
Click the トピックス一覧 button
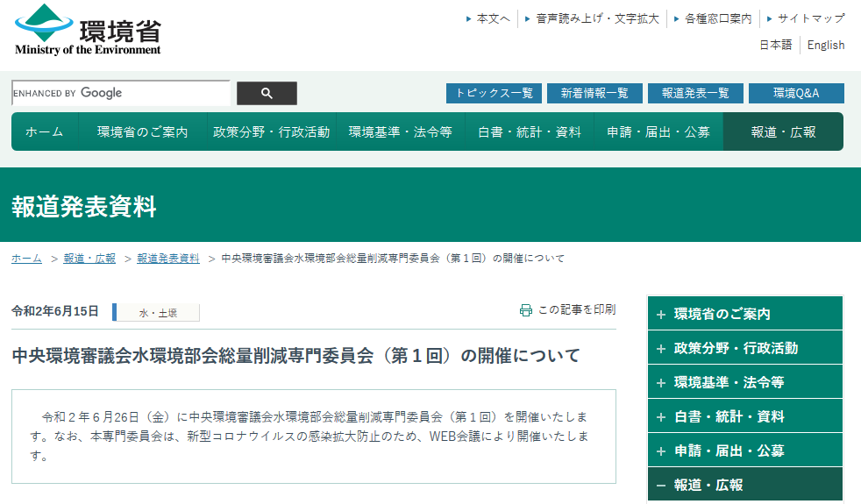494,93
